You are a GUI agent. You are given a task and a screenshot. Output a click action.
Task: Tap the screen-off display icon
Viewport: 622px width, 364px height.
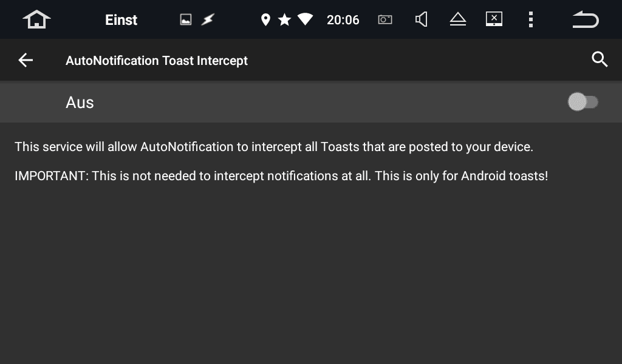[494, 19]
